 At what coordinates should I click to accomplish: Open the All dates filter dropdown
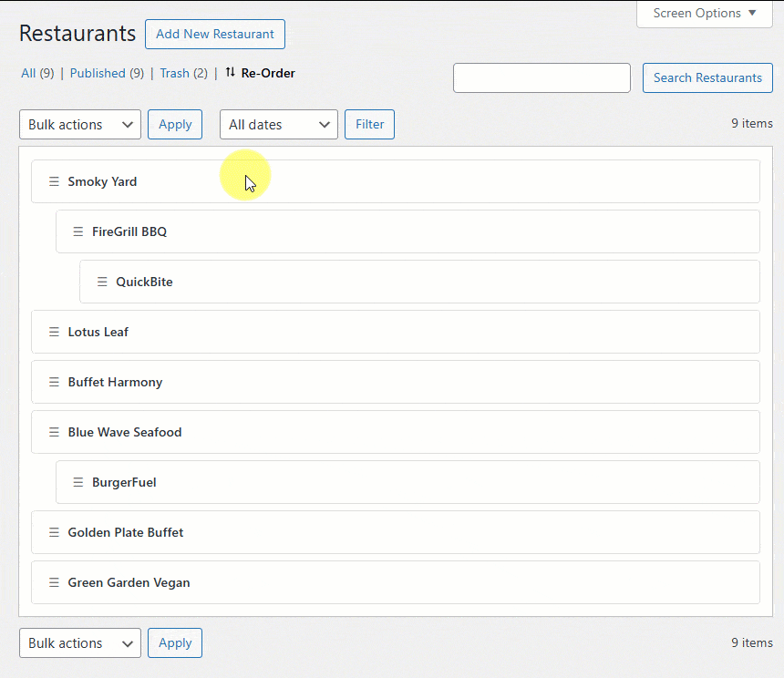pos(278,125)
